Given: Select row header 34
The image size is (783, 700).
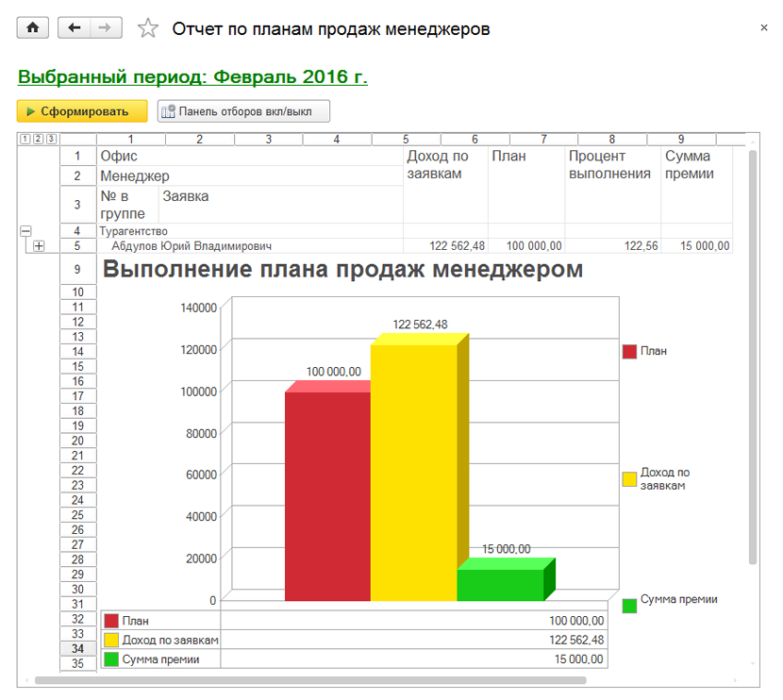Looking at the screenshot, I should coord(77,648).
